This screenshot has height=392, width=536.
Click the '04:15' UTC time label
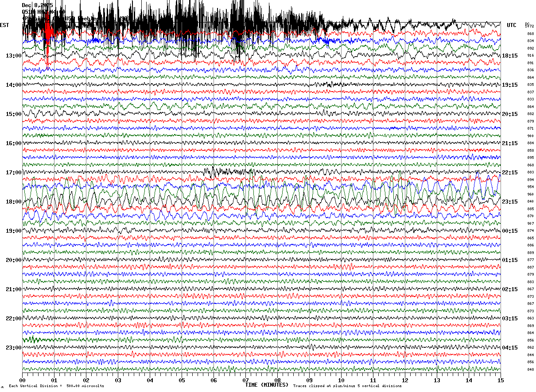pyautogui.click(x=509, y=348)
